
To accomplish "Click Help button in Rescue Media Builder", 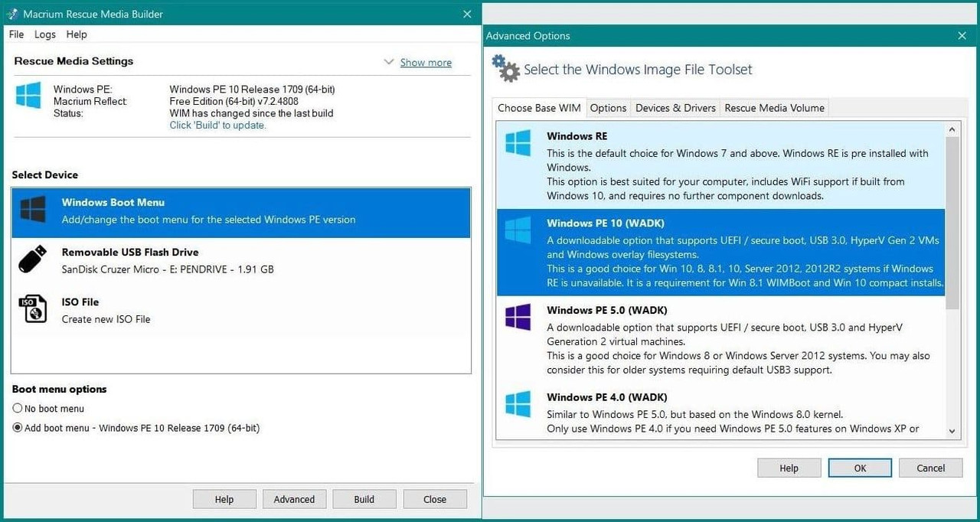I will (224, 499).
